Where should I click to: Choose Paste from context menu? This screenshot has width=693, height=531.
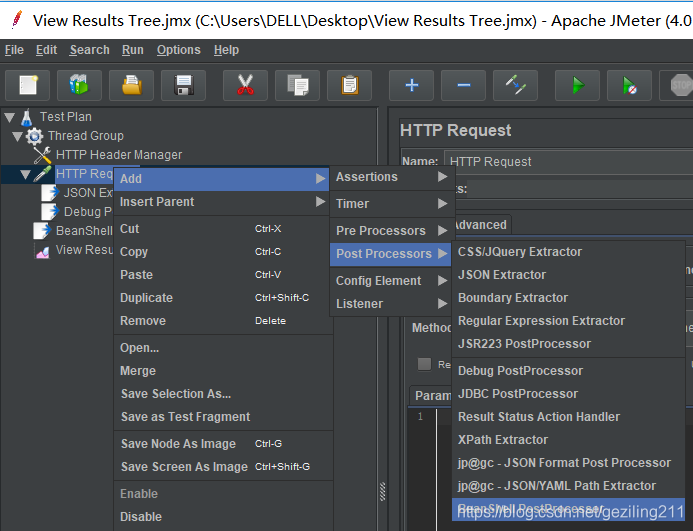(223, 275)
